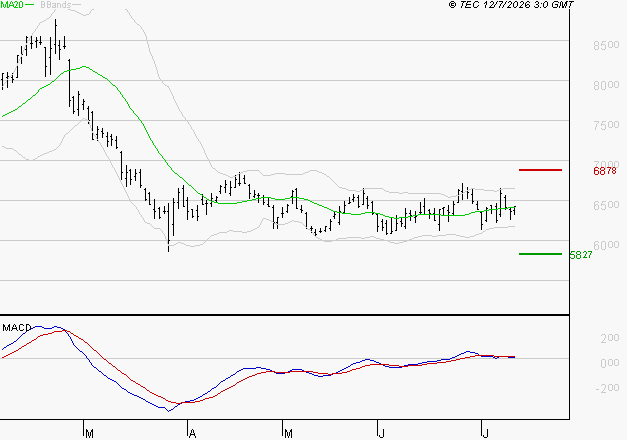Click the 6500 price axis label
The height and width of the screenshot is (440, 627).
(606, 205)
